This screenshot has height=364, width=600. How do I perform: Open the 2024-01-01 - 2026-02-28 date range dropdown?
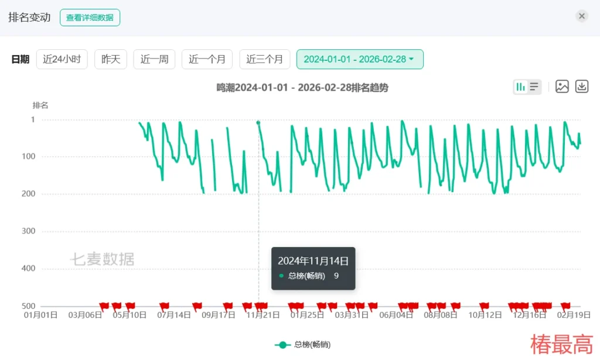tap(359, 59)
